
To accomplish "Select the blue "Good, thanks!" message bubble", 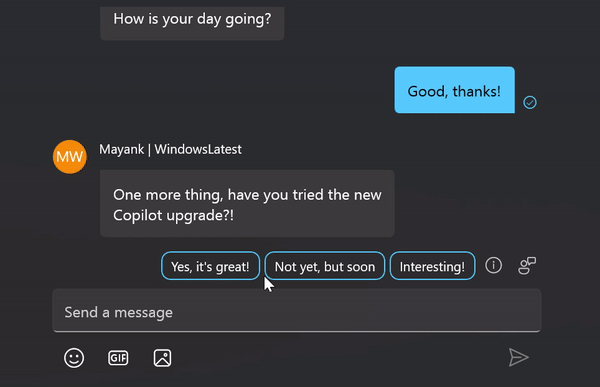I will pos(455,90).
